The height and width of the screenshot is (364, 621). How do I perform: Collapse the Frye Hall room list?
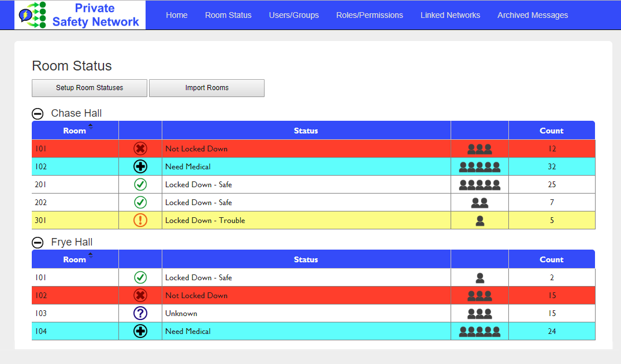[38, 243]
